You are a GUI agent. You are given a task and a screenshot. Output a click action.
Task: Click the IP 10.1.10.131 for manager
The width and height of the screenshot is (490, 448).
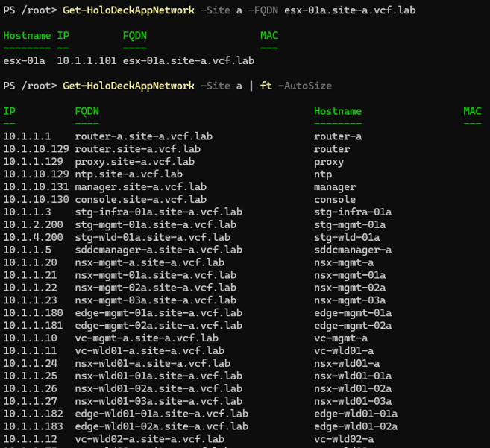pyautogui.click(x=36, y=187)
